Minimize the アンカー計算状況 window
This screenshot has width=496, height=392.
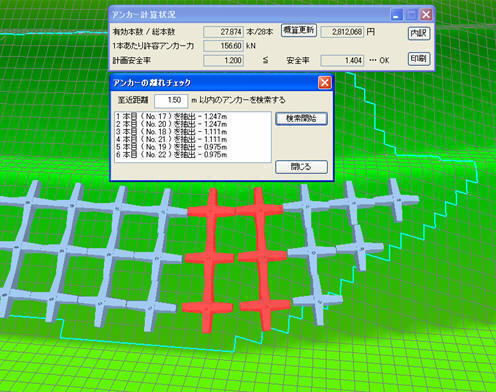click(396, 15)
